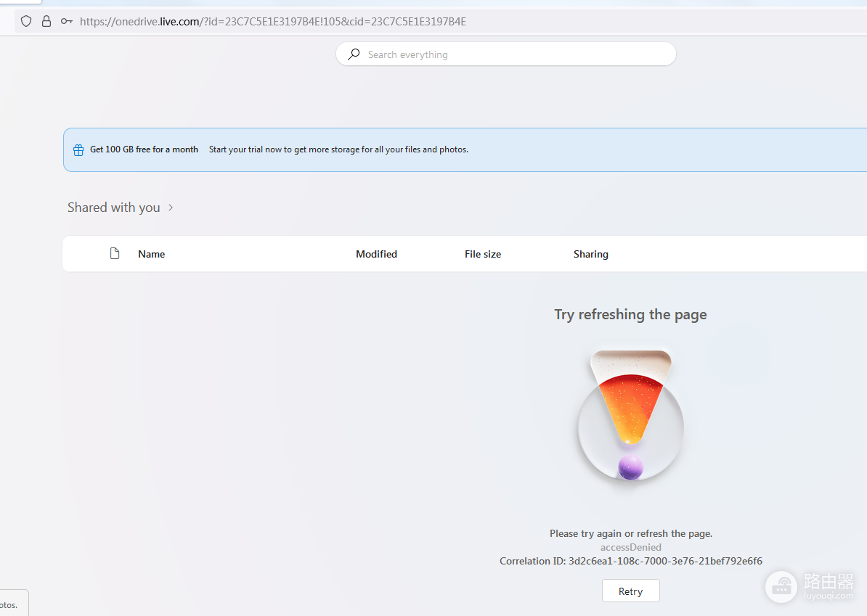Click the "Try refreshing the page" heading
Image resolution: width=867 pixels, height=616 pixels.
click(x=630, y=314)
